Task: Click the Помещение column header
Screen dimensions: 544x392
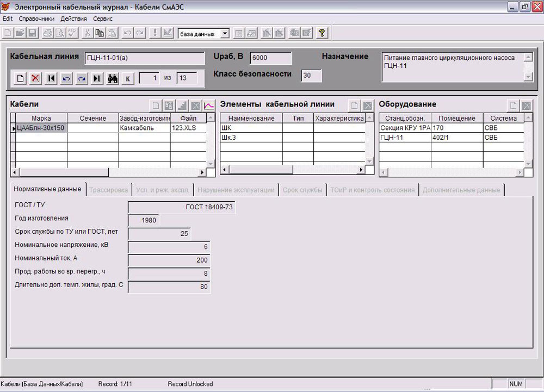Action: click(x=458, y=118)
